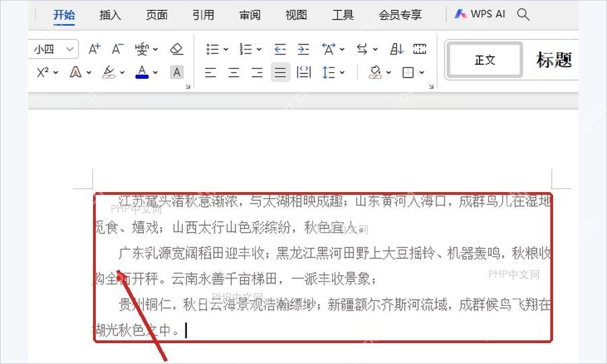
Task: Expand text direction options arrow
Action: pos(375,49)
